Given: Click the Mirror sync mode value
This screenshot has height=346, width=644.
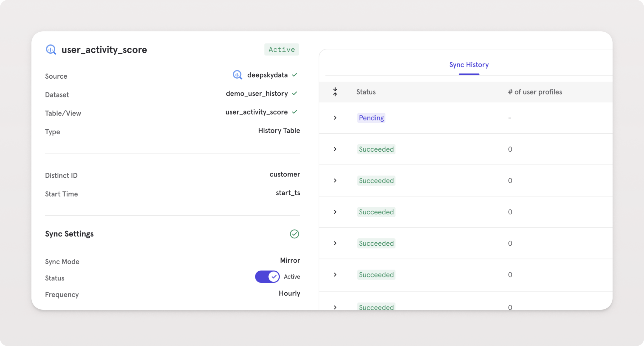Looking at the screenshot, I should [x=290, y=260].
